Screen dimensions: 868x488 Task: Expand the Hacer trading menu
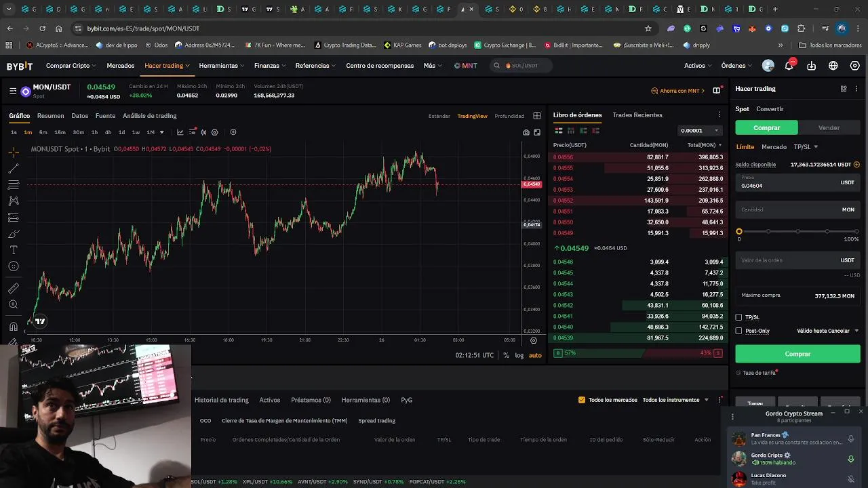(x=167, y=66)
